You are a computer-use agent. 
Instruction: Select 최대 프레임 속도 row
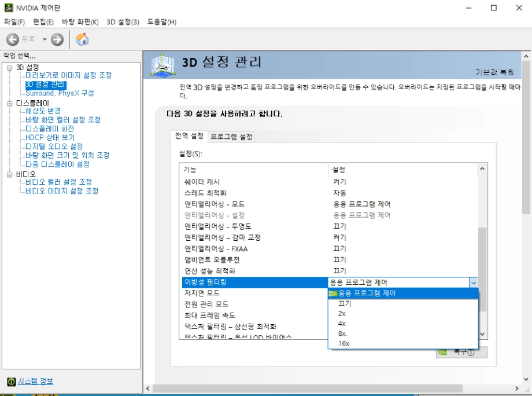pos(255,315)
